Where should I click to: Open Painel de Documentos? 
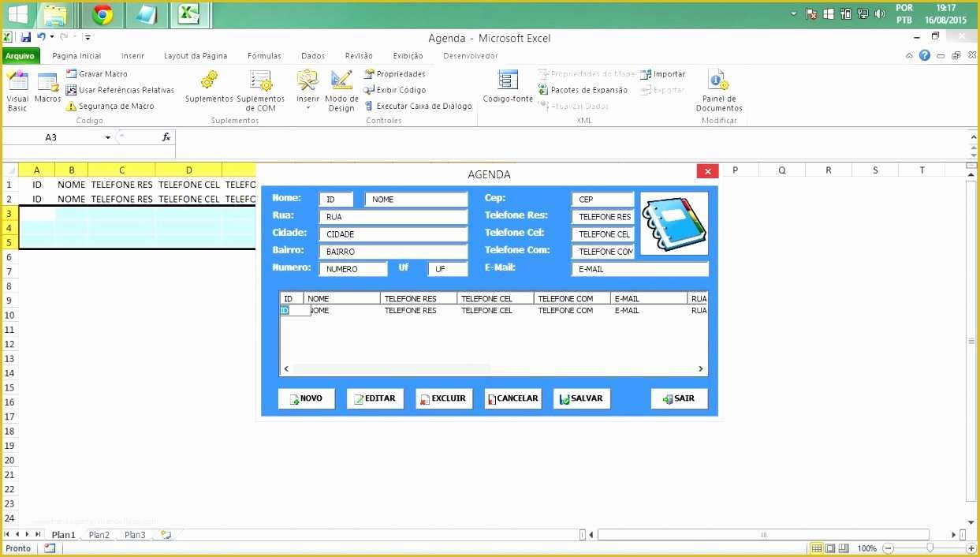(719, 92)
